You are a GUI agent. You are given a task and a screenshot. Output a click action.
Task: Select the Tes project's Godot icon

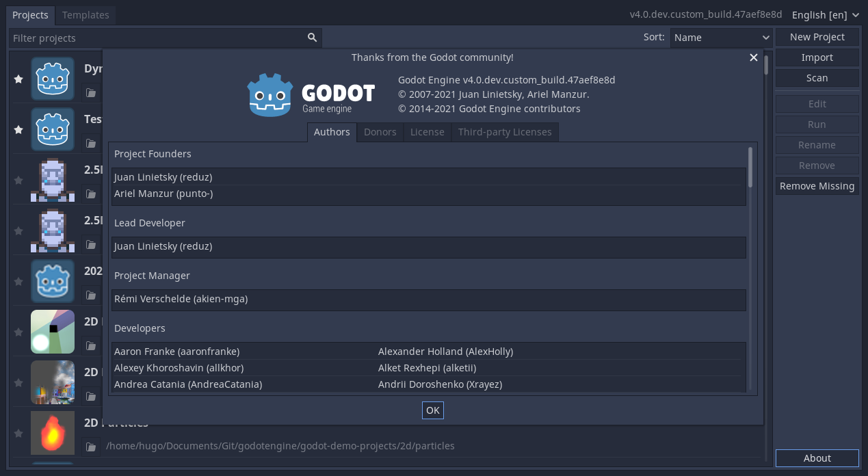pos(53,129)
